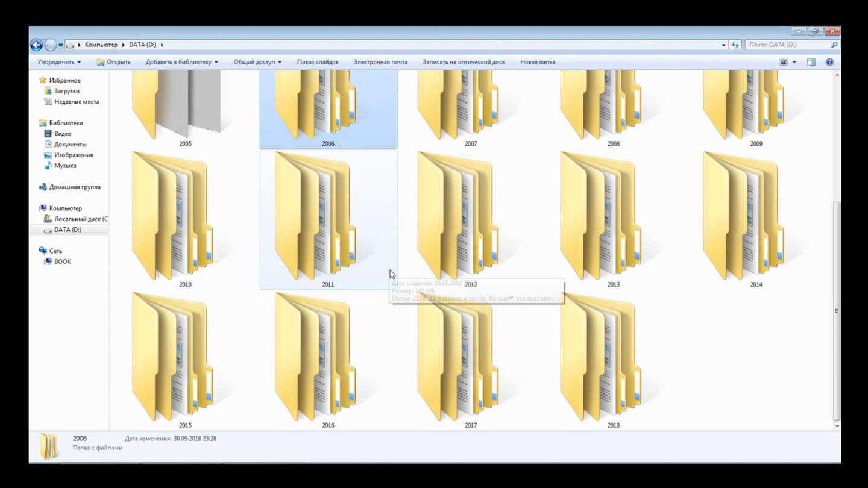The width and height of the screenshot is (868, 488).
Task: Expand the Общий доступ dropdown
Action: coord(258,62)
